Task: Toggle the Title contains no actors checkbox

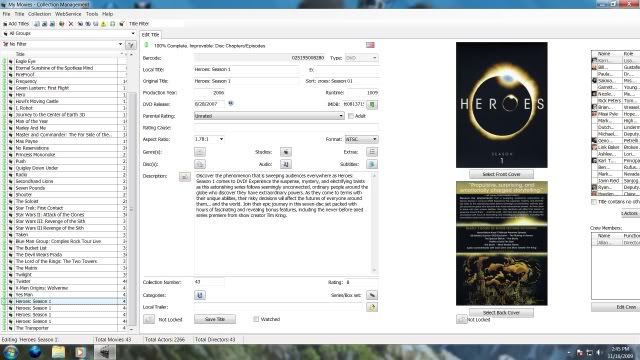Action: coord(594,202)
